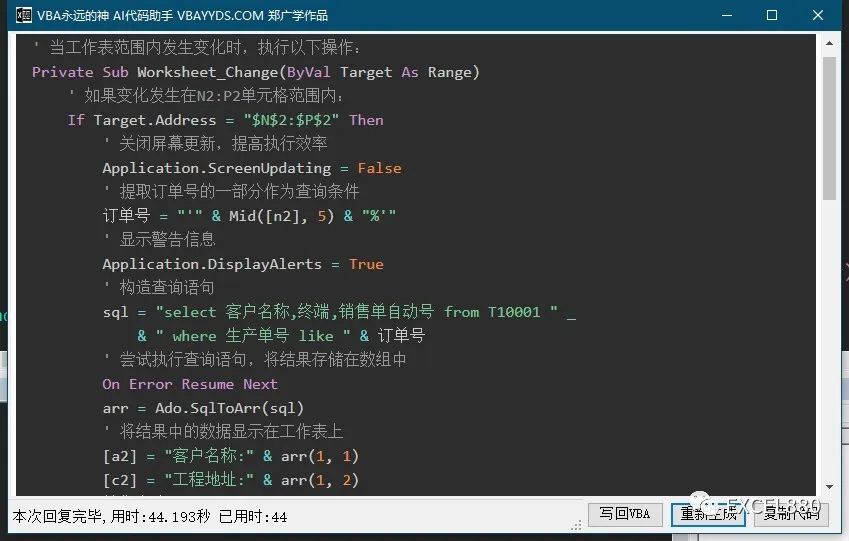Minimize the AI代码助手 window

727,15
